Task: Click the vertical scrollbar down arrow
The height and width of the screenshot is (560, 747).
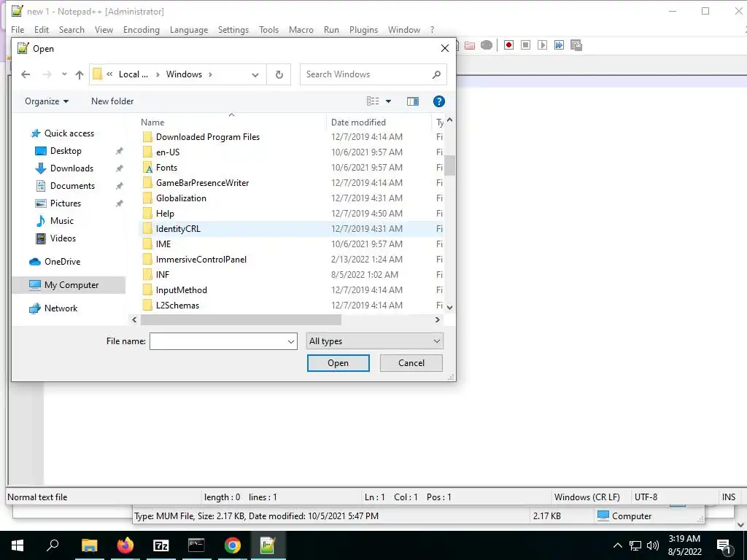Action: [449, 308]
